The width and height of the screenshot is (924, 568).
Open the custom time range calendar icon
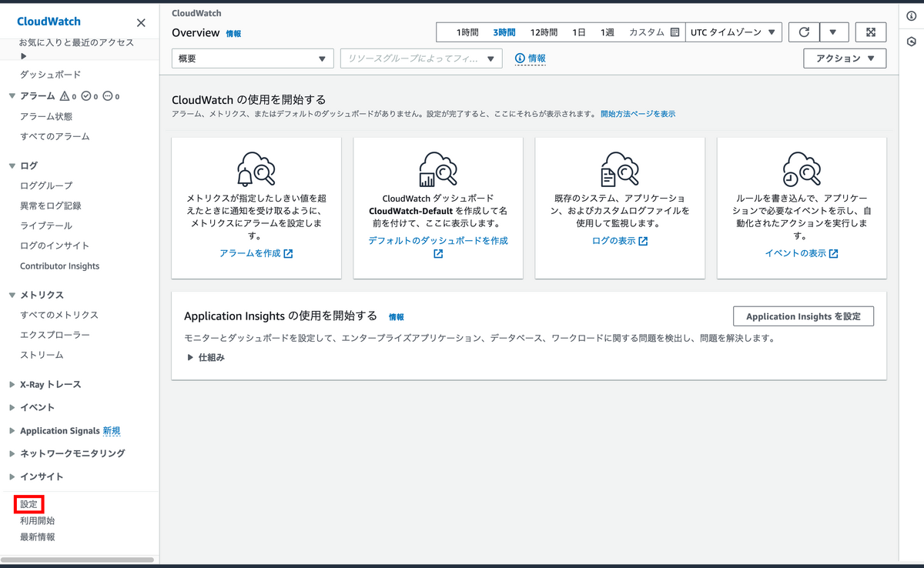pos(675,32)
